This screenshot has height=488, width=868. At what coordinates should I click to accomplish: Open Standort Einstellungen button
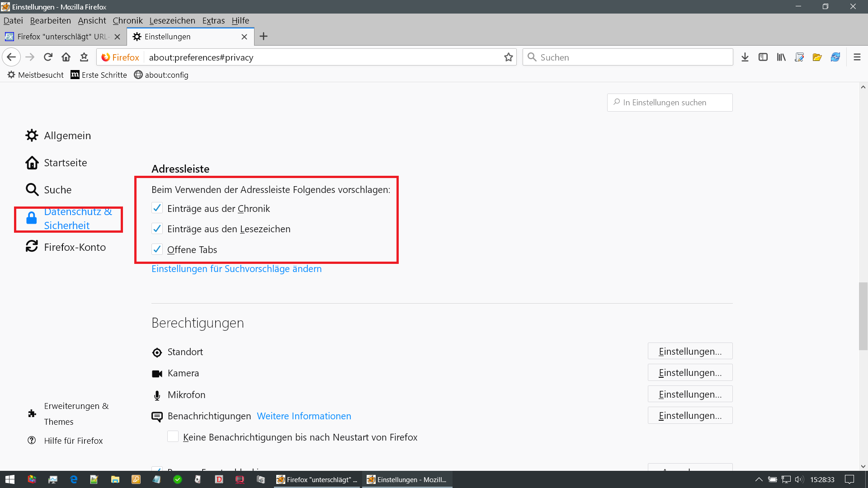point(690,351)
